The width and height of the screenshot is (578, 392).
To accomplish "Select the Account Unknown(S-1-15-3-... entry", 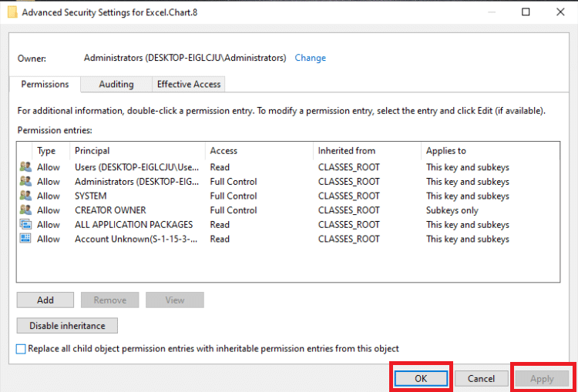I will click(136, 239).
